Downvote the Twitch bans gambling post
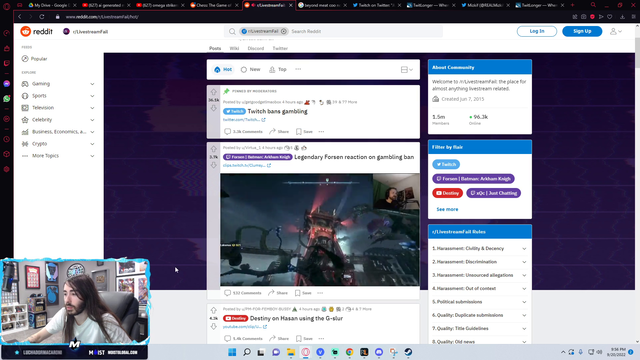This screenshot has width=640, height=360. (x=213, y=108)
